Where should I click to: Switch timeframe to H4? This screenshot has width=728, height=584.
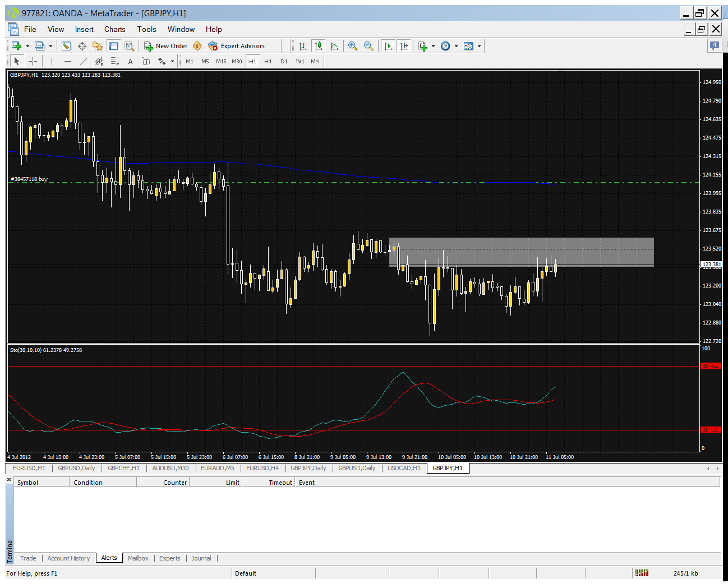click(x=268, y=61)
